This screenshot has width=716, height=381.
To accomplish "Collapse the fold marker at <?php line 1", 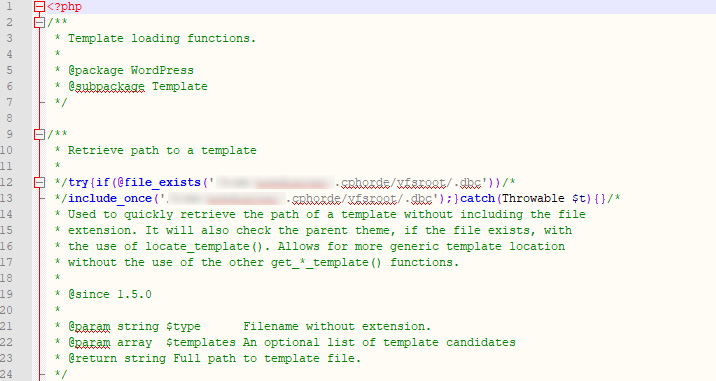I will (x=40, y=6).
